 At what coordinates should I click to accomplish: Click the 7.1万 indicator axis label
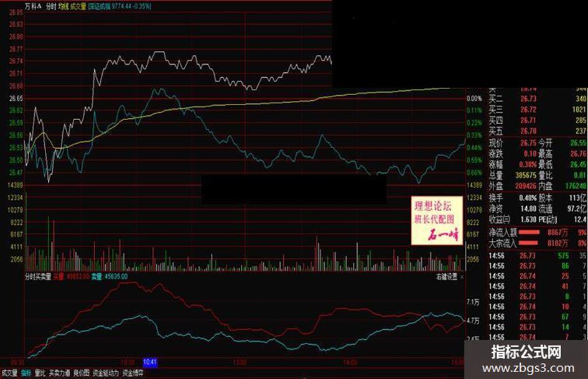tap(474, 302)
